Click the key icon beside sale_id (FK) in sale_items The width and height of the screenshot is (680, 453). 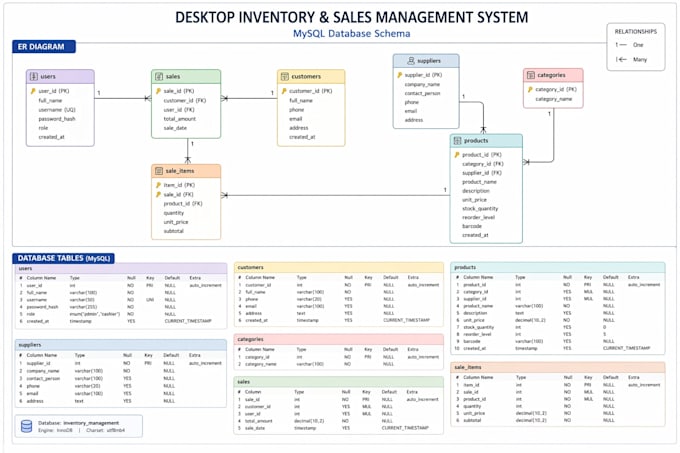click(x=158, y=195)
